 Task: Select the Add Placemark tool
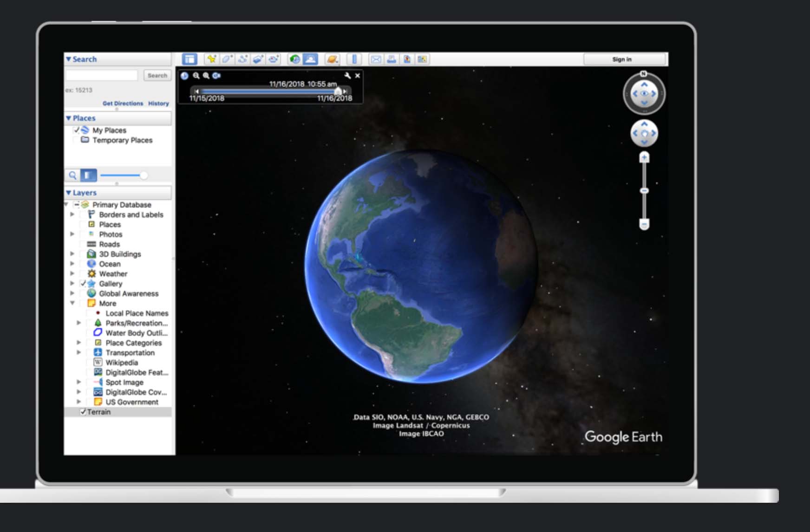tap(212, 59)
